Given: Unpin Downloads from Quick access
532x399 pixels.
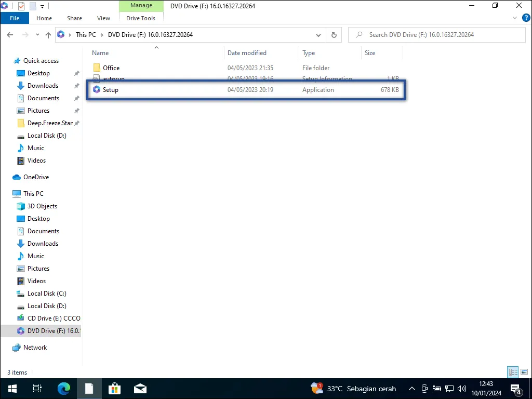Looking at the screenshot, I should 76,86.
